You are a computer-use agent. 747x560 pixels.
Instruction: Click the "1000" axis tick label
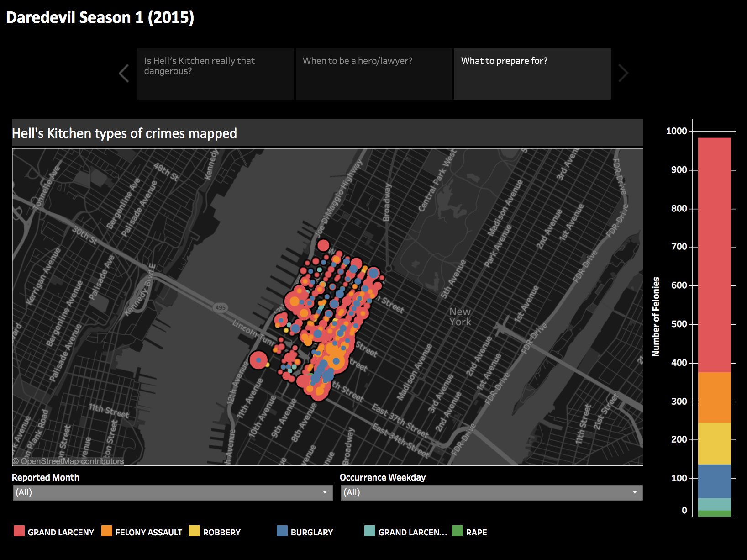677,131
